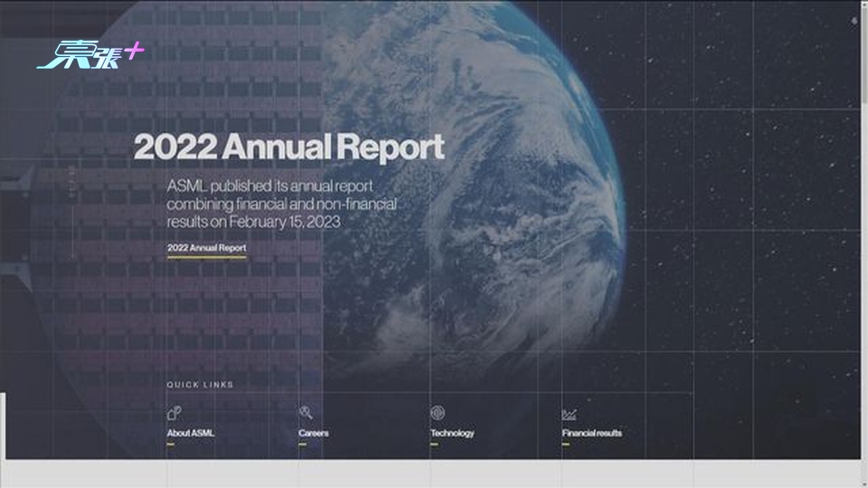Open the Financial results quick link
This screenshot has width=868, height=488.
[591, 433]
